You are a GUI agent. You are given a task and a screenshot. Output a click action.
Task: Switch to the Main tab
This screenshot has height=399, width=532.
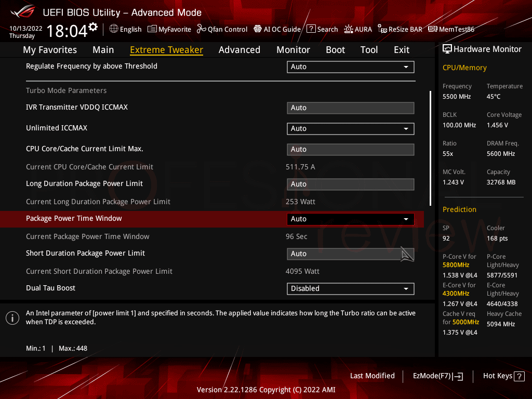(103, 50)
